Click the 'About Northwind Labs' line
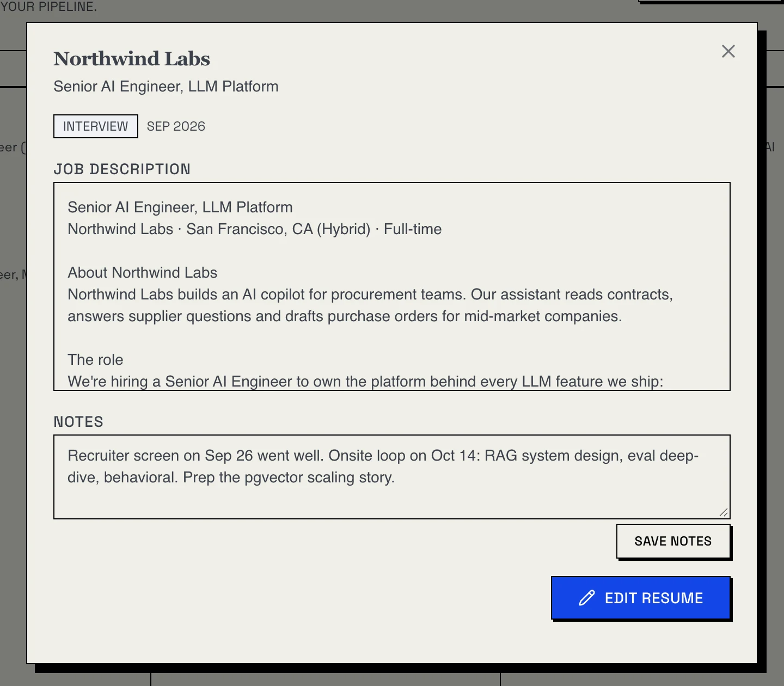 pyautogui.click(x=142, y=273)
